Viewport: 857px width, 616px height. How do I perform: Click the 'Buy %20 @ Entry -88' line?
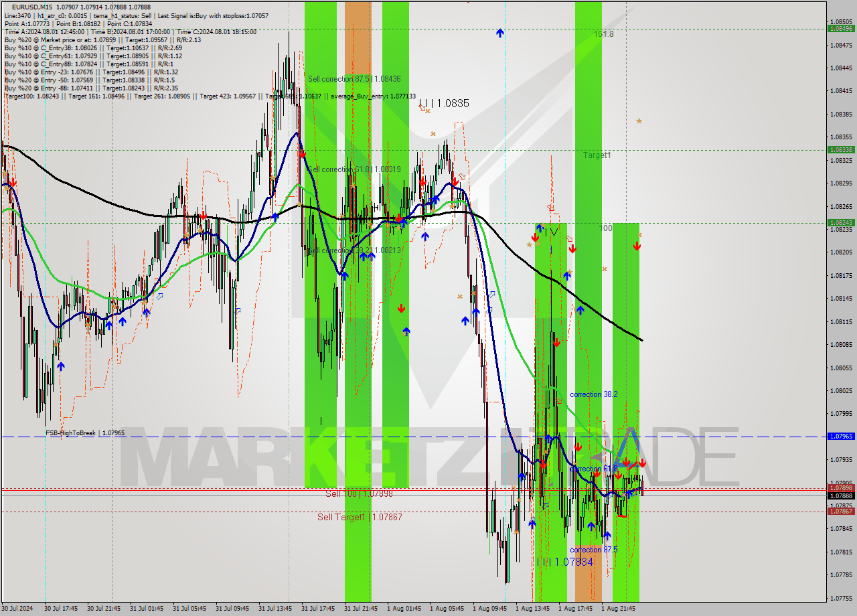click(x=91, y=88)
